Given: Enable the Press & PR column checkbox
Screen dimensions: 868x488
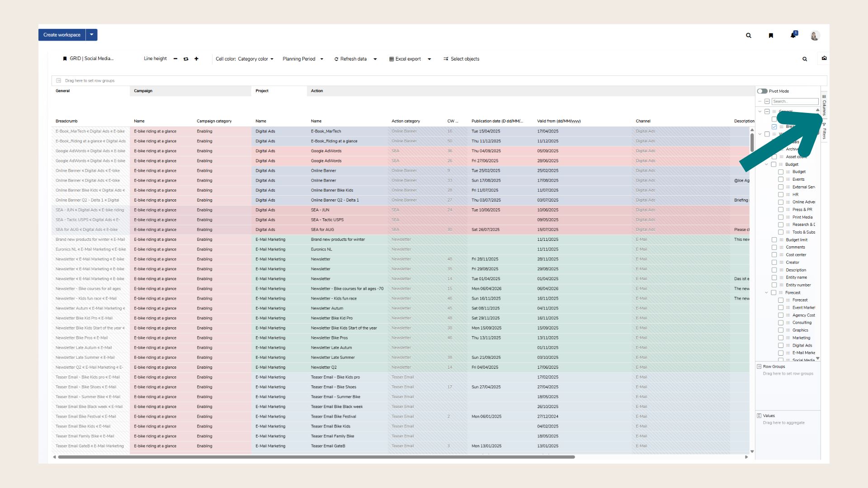Looking at the screenshot, I should point(781,210).
